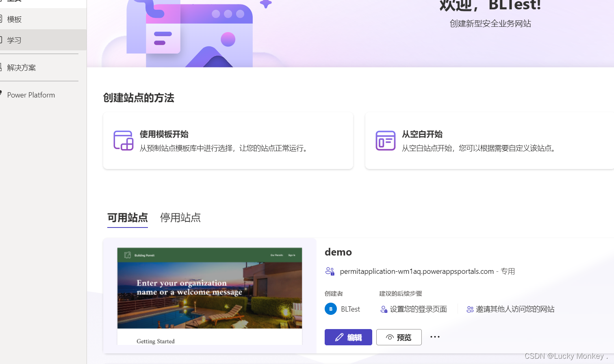This screenshot has width=614, height=364.
Task: Switch to the 可用站点 tab
Action: (128, 218)
